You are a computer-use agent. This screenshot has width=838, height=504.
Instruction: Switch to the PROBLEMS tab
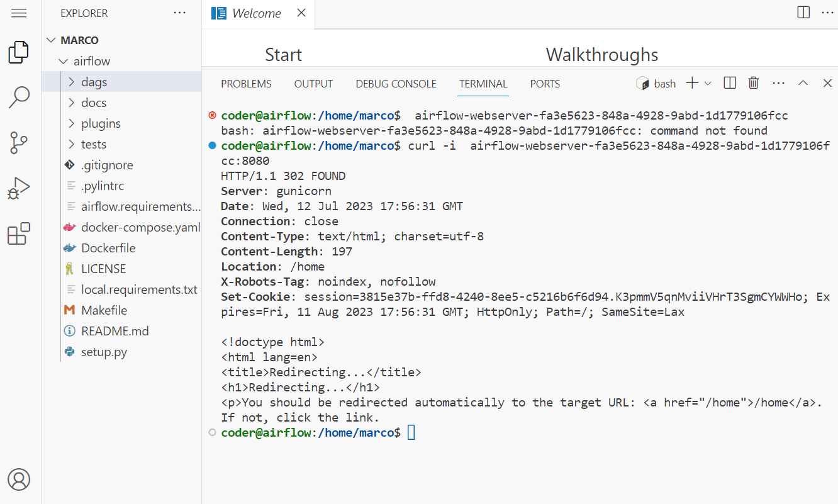coord(246,84)
